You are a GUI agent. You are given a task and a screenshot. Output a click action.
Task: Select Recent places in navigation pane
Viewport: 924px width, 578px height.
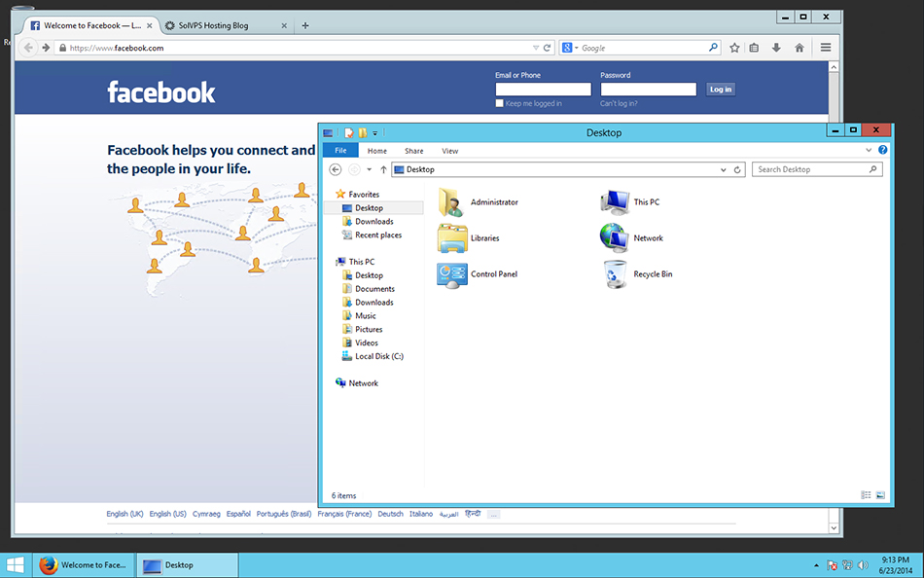tap(377, 235)
